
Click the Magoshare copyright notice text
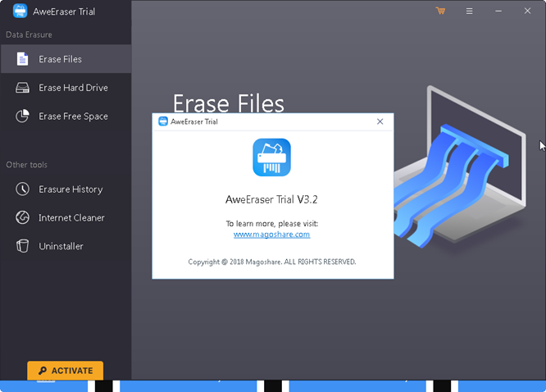pyautogui.click(x=272, y=262)
